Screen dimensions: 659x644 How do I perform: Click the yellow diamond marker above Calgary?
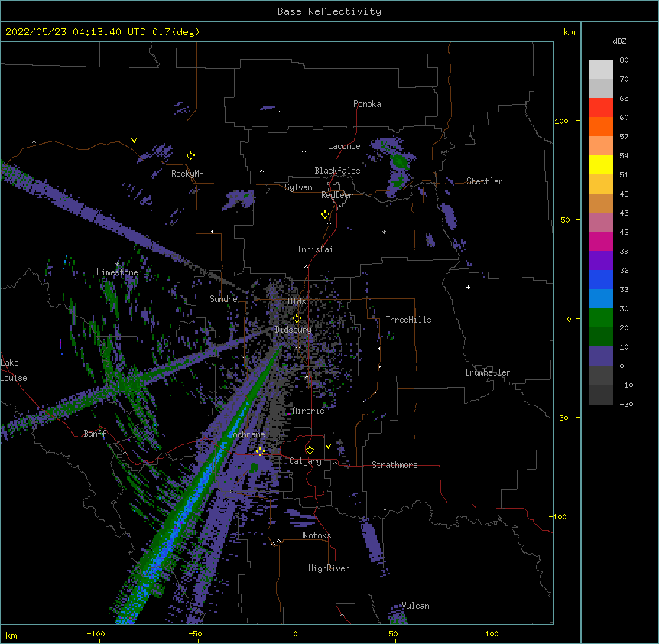[x=310, y=450]
